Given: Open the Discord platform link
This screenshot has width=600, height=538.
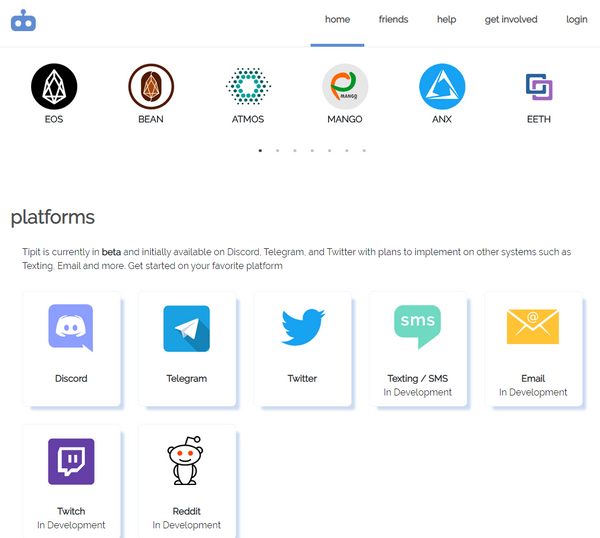Looking at the screenshot, I should coord(71,378).
